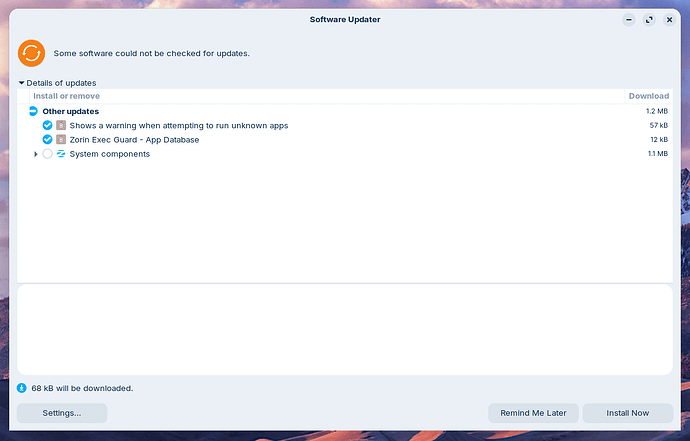Click inside the empty update description pane

(x=345, y=330)
